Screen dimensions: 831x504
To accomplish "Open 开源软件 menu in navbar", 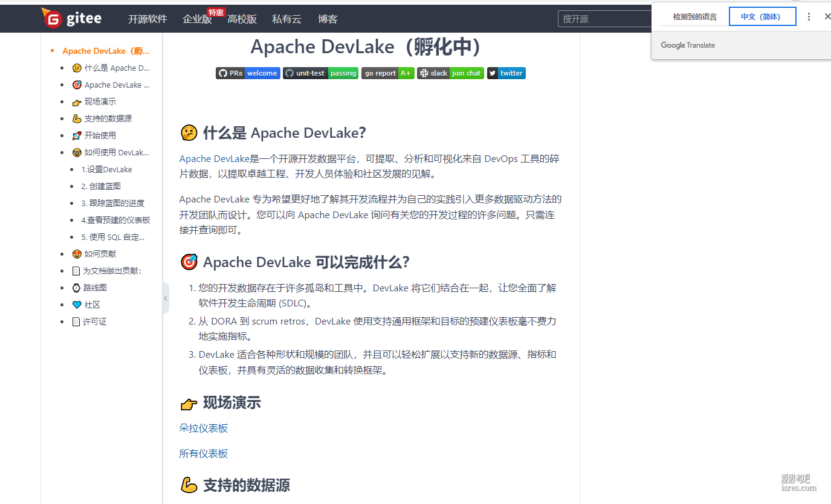I will click(147, 19).
